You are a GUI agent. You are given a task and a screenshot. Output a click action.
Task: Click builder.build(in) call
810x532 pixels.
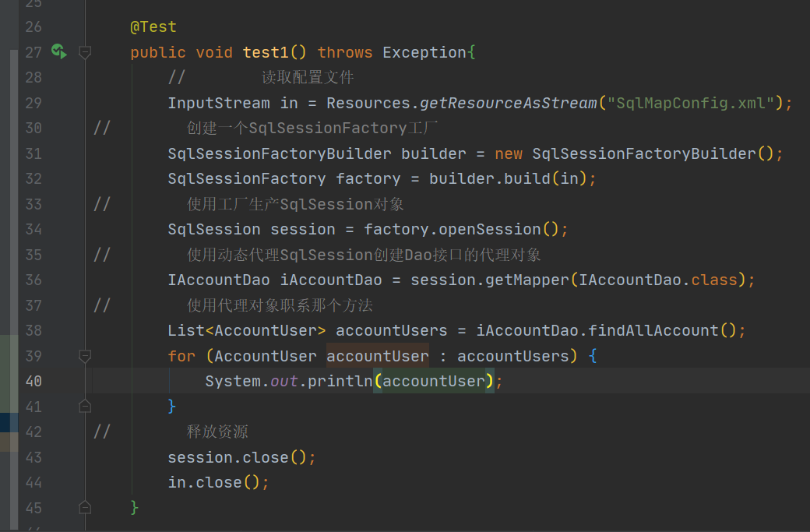509,178
